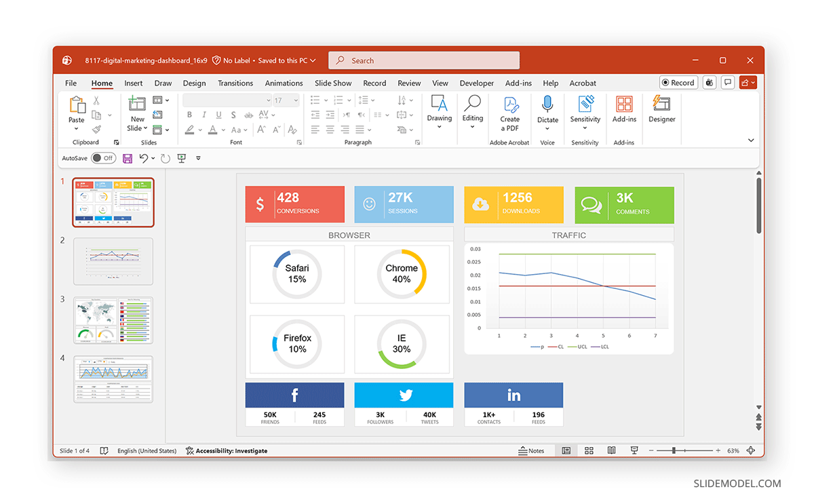Expand the Drawing group dropdown
The image size is (814, 504).
coord(439,127)
